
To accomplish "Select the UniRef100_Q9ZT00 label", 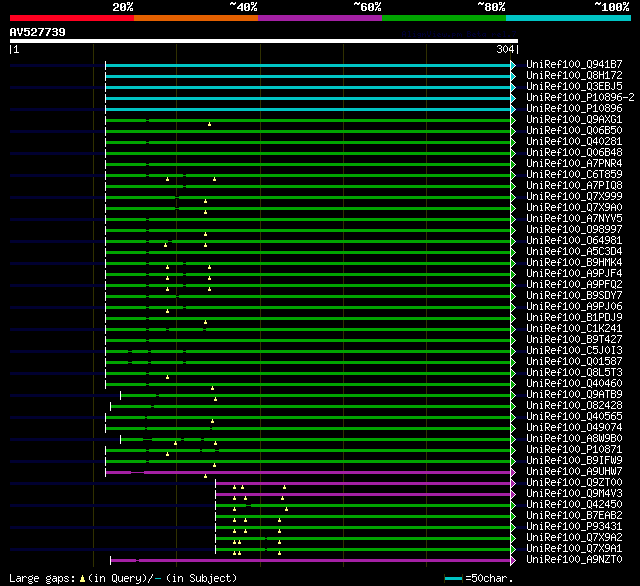I will pos(574,483).
